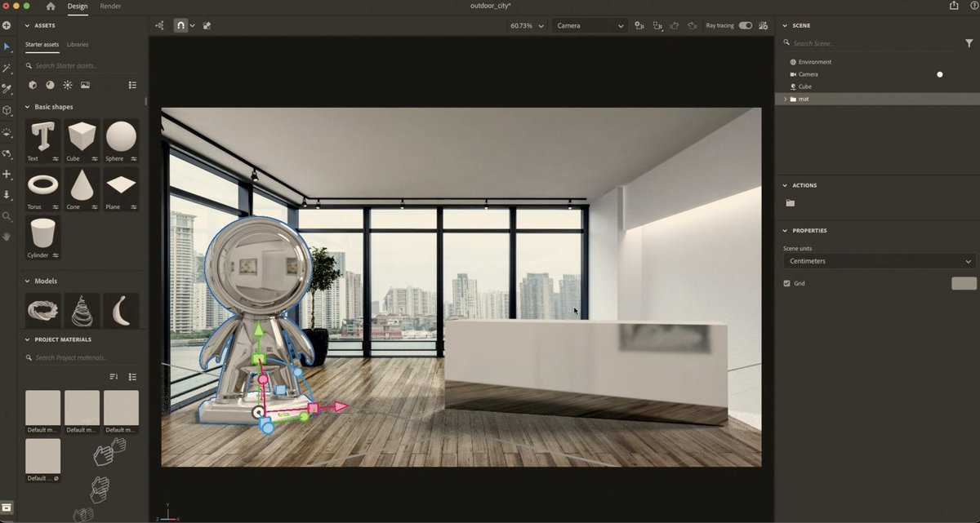Click the icon right of snapping options
This screenshot has height=523, width=980.
tap(207, 25)
